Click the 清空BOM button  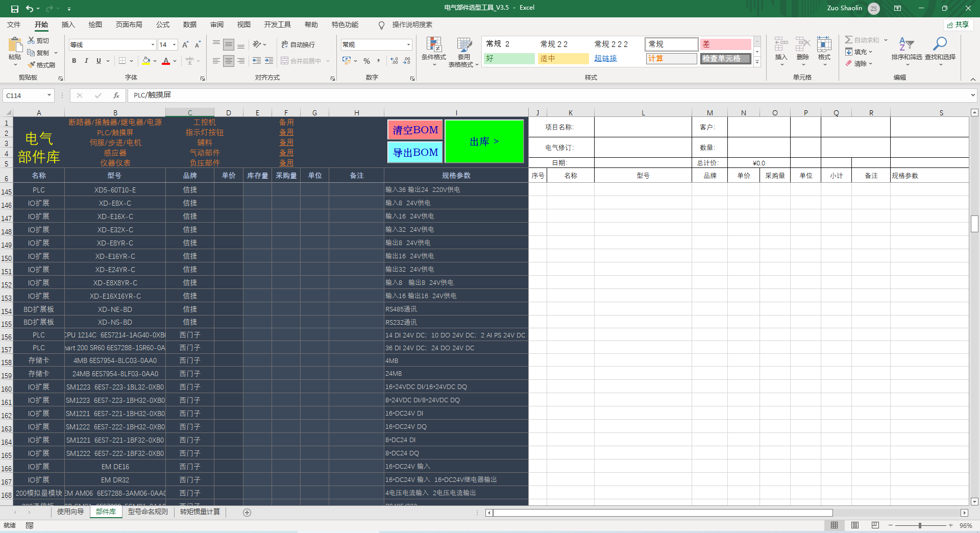[x=415, y=130]
